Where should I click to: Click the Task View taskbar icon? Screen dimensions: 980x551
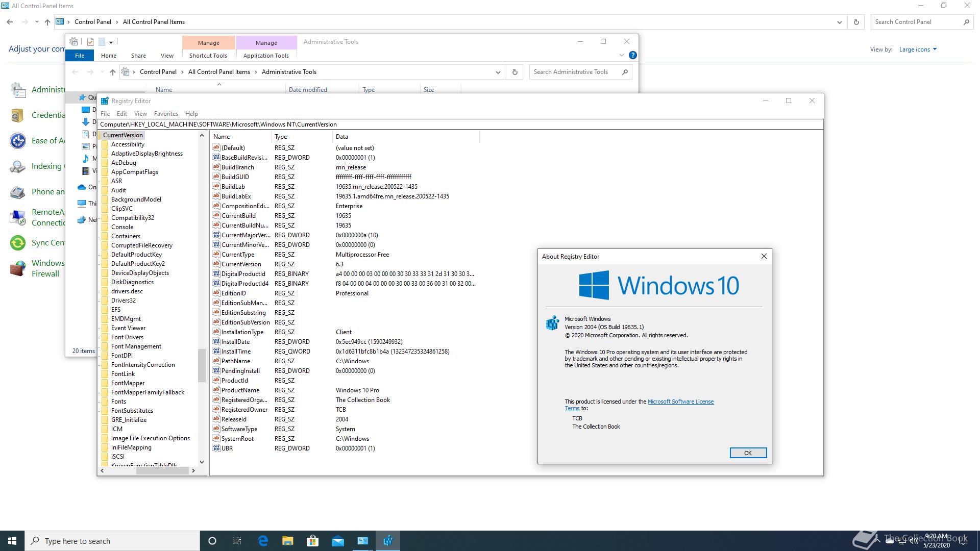click(237, 541)
